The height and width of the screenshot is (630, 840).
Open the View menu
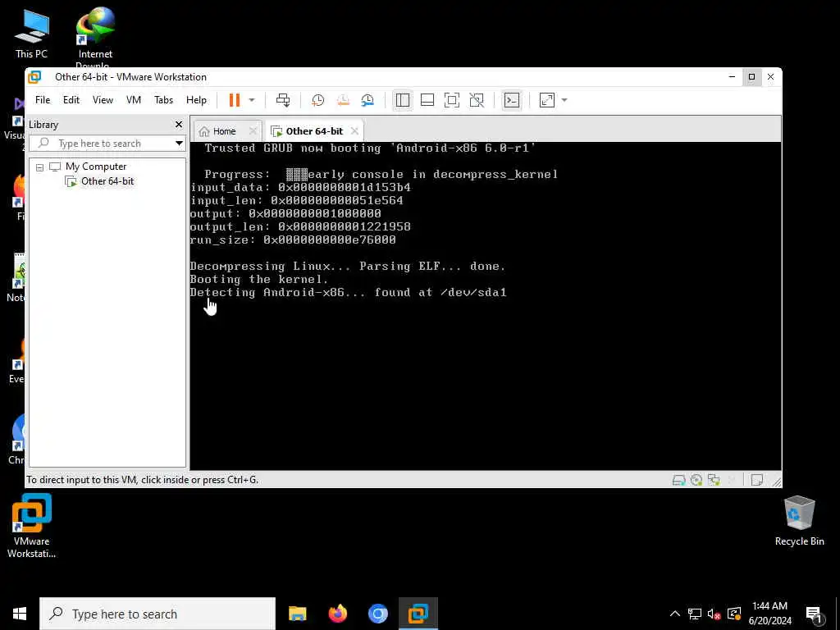(x=103, y=100)
